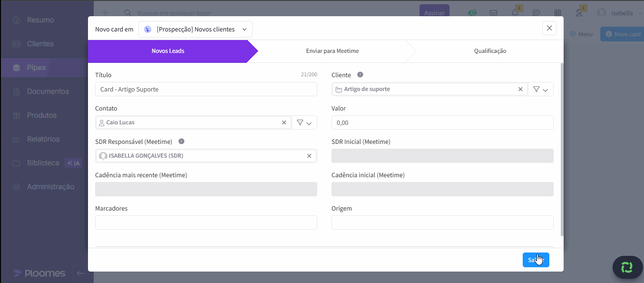The height and width of the screenshot is (283, 644).
Task: Open the email envelope icon
Action: click(x=494, y=13)
